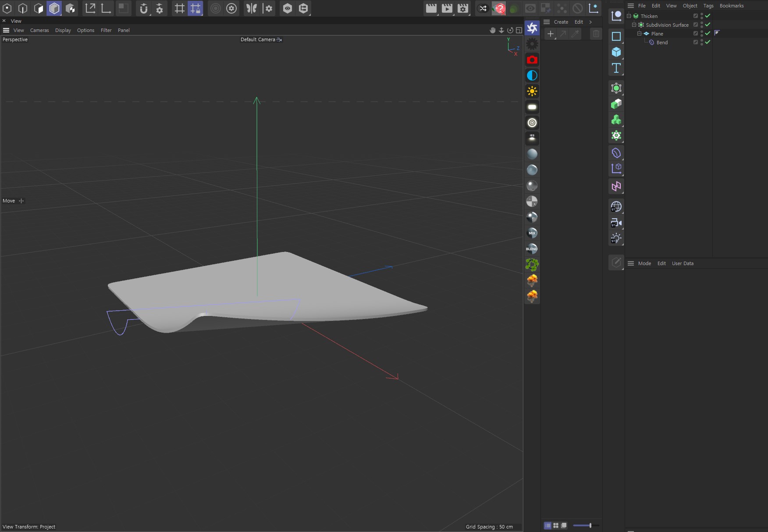
Task: Click Create in material manager
Action: [561, 22]
